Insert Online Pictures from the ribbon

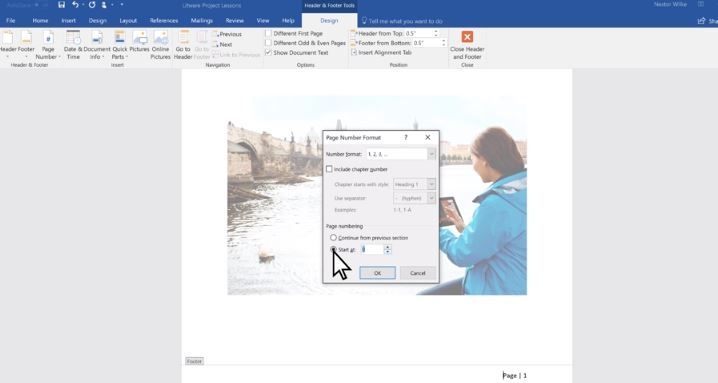(160, 45)
